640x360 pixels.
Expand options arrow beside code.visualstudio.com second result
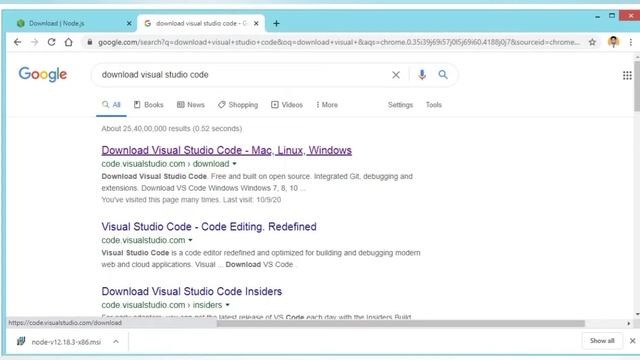[x=190, y=240]
